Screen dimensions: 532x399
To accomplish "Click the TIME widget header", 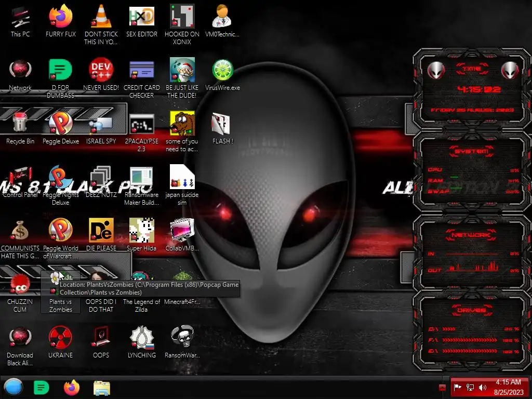I will 472,69.
